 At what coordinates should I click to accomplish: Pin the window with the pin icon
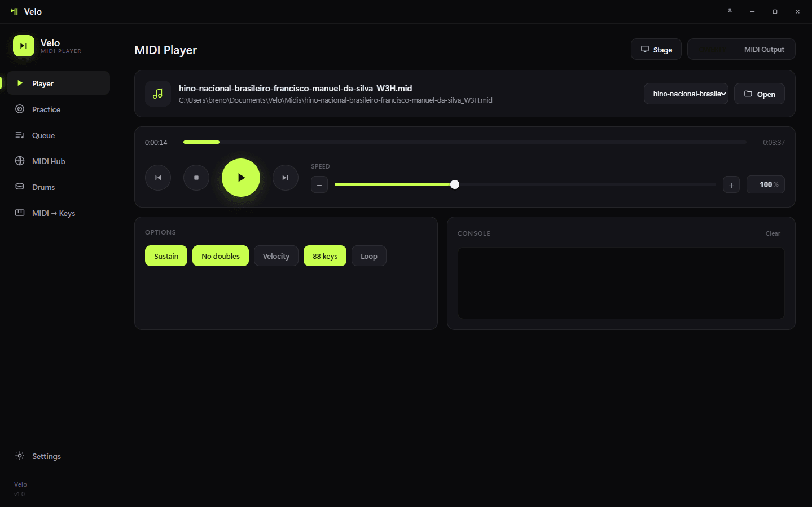click(x=730, y=11)
